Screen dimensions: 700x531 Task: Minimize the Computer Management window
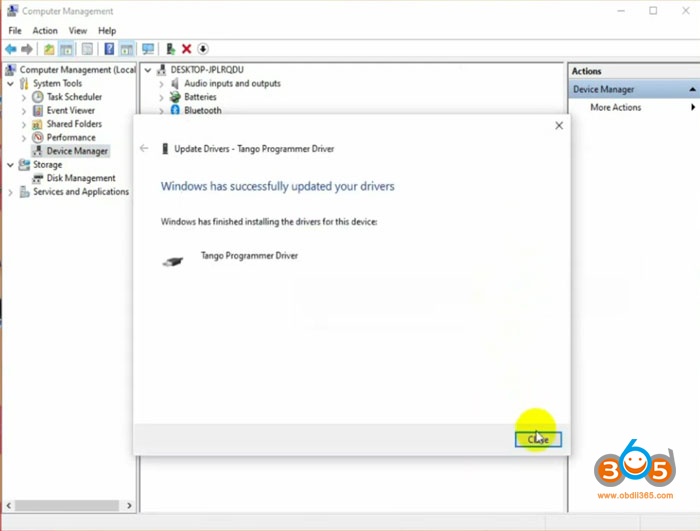[x=621, y=11]
